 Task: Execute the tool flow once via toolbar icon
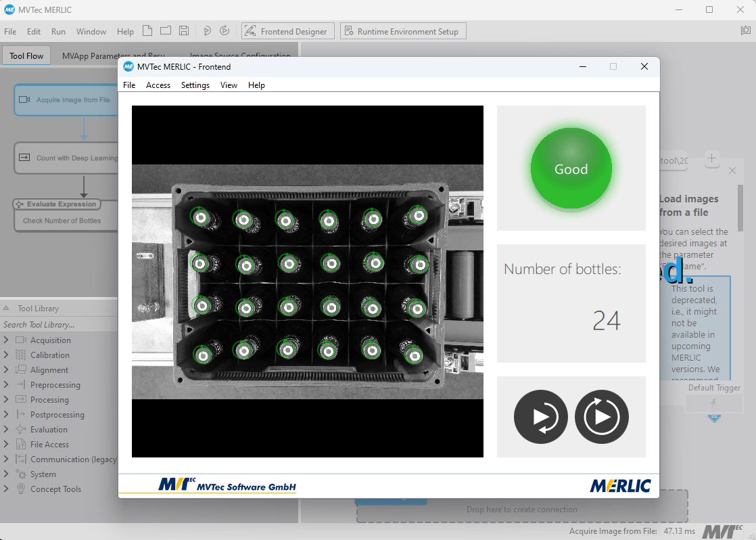click(x=206, y=30)
